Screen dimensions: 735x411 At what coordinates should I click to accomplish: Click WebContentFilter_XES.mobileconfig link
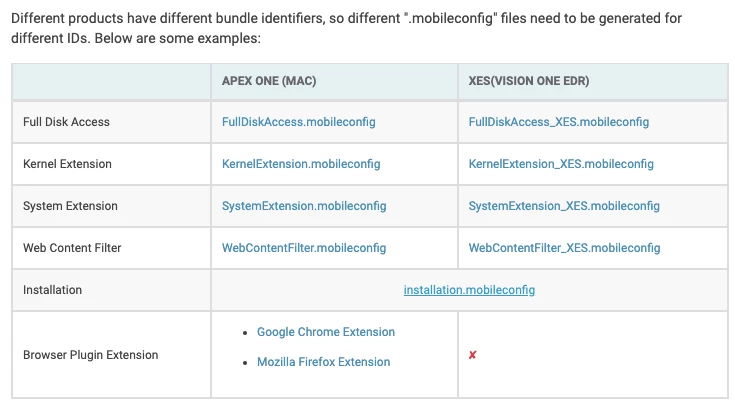coord(564,248)
